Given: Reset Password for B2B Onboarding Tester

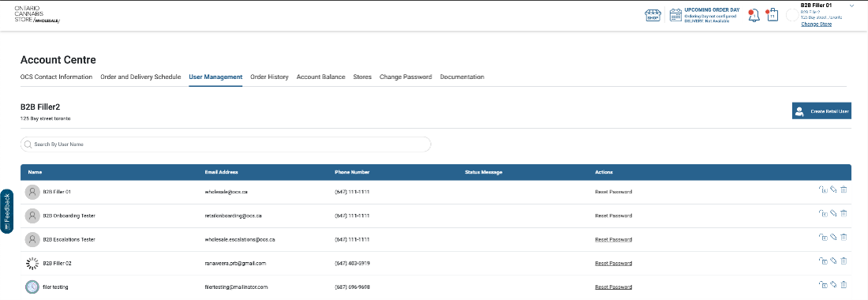Looking at the screenshot, I should pyautogui.click(x=613, y=216).
